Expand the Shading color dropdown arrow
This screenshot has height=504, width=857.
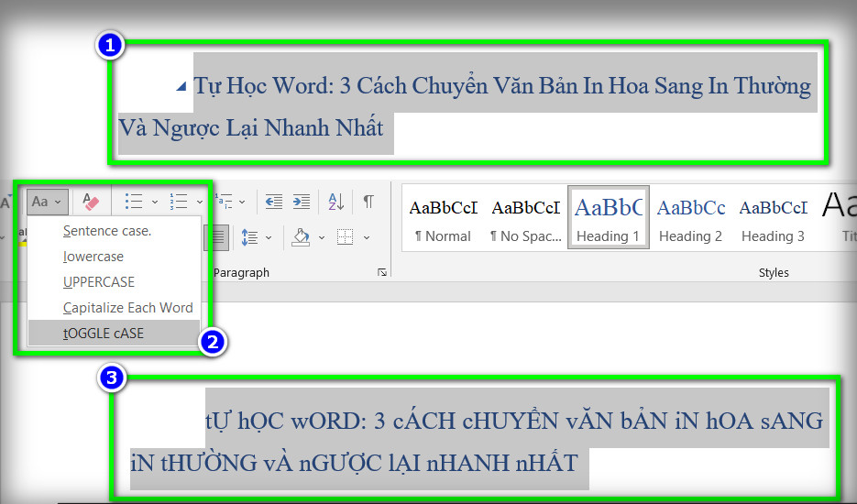(x=322, y=237)
